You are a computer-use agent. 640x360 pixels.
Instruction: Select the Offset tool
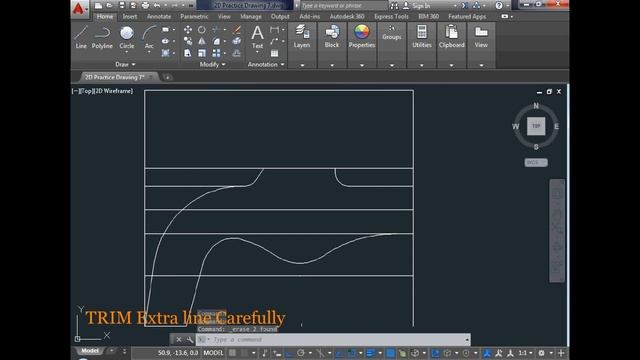pos(236,53)
